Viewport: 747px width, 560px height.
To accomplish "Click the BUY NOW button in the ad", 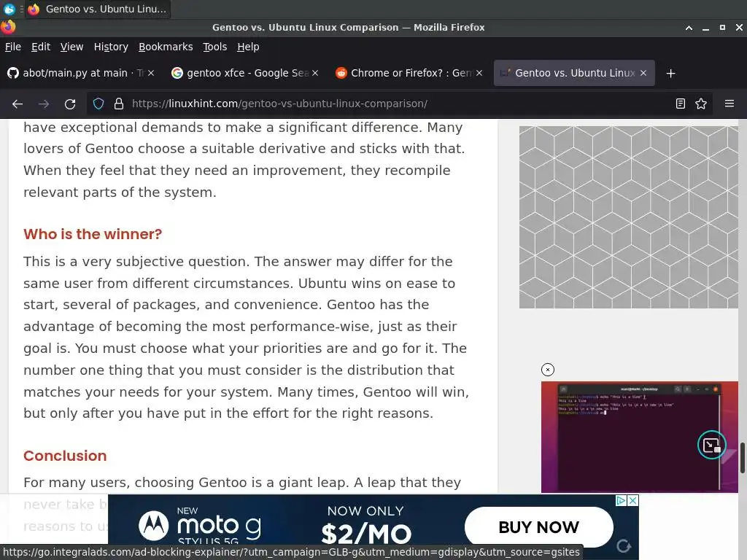I will pyautogui.click(x=539, y=527).
